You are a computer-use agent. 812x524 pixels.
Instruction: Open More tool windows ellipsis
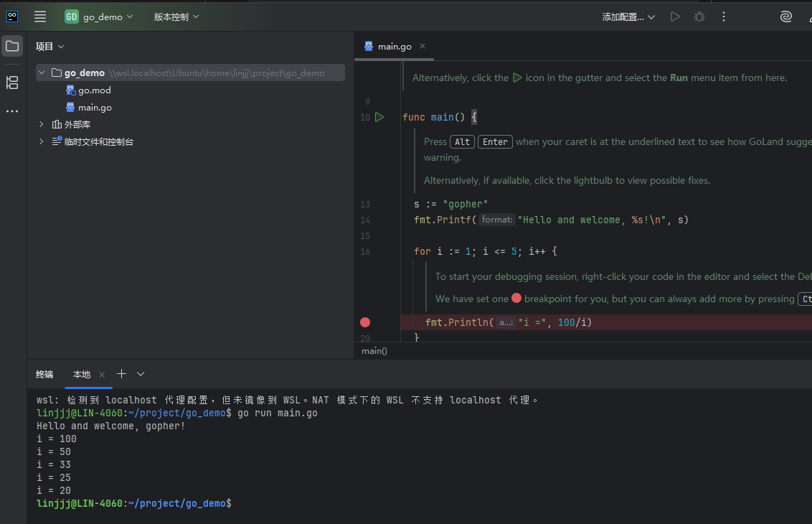tap(12, 111)
